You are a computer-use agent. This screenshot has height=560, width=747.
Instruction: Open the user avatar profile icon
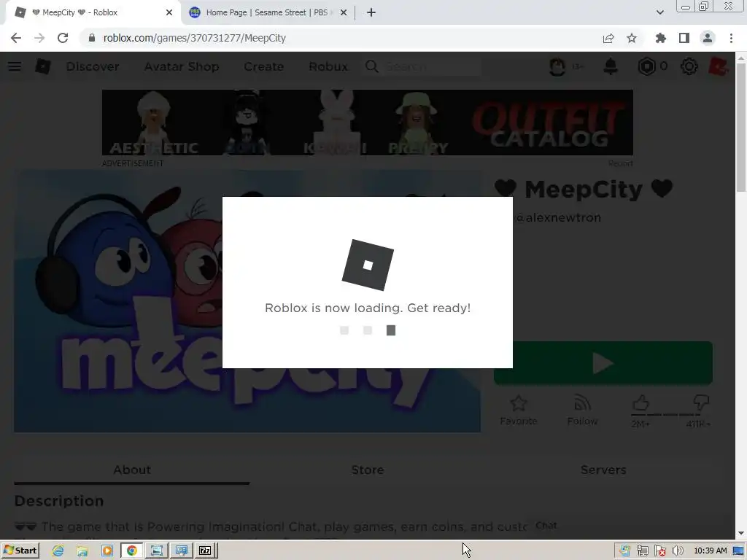(557, 66)
